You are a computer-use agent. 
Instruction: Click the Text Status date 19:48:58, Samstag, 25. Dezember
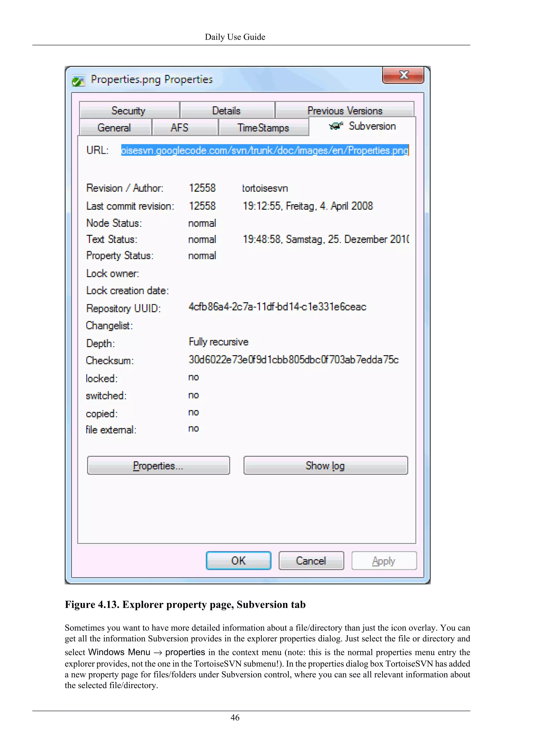(x=326, y=239)
